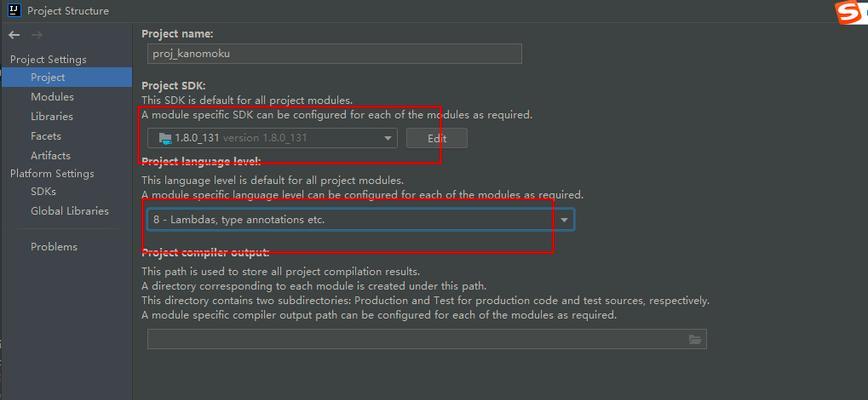Open the Facets settings page
The width and height of the screenshot is (868, 400).
click(x=46, y=136)
